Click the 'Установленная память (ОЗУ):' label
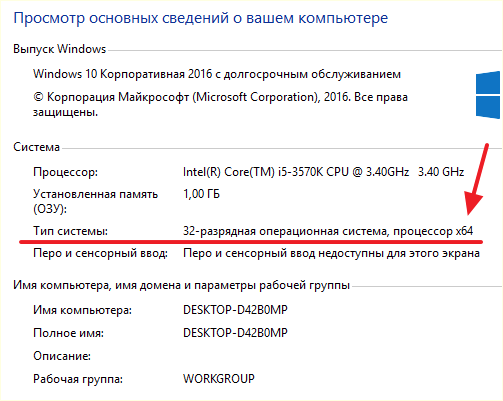 (95, 201)
